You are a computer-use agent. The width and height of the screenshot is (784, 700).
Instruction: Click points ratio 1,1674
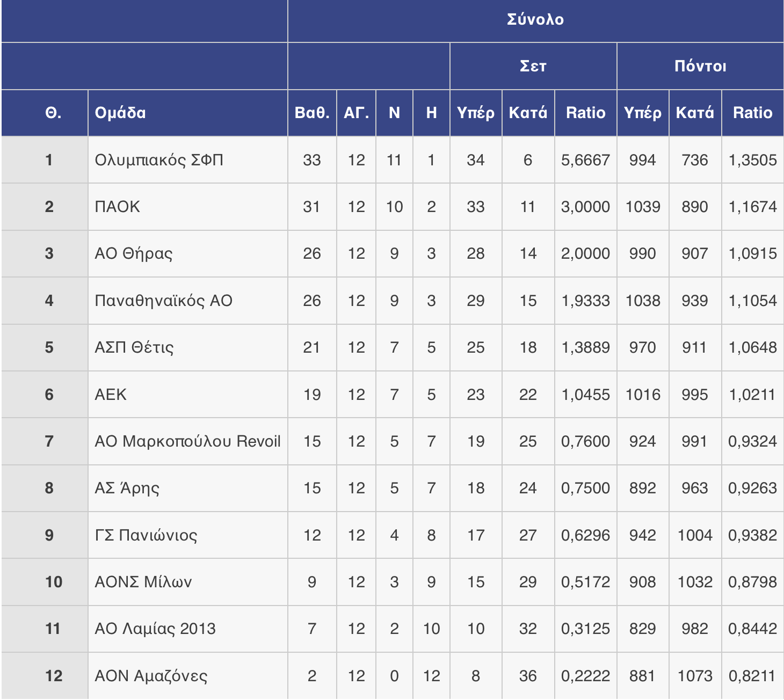coord(752,207)
